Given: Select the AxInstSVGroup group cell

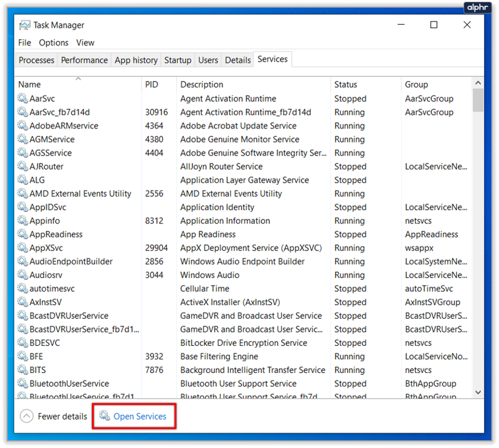Looking at the screenshot, I should 432,302.
